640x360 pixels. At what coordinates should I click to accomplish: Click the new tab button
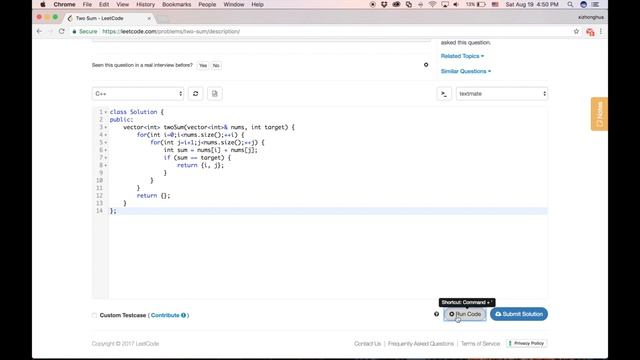click(x=163, y=19)
